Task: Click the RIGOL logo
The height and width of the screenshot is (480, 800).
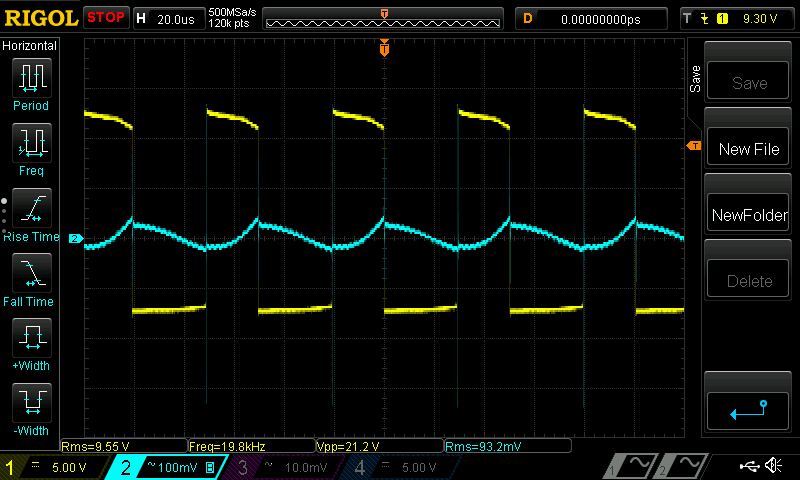Action: [x=41, y=18]
